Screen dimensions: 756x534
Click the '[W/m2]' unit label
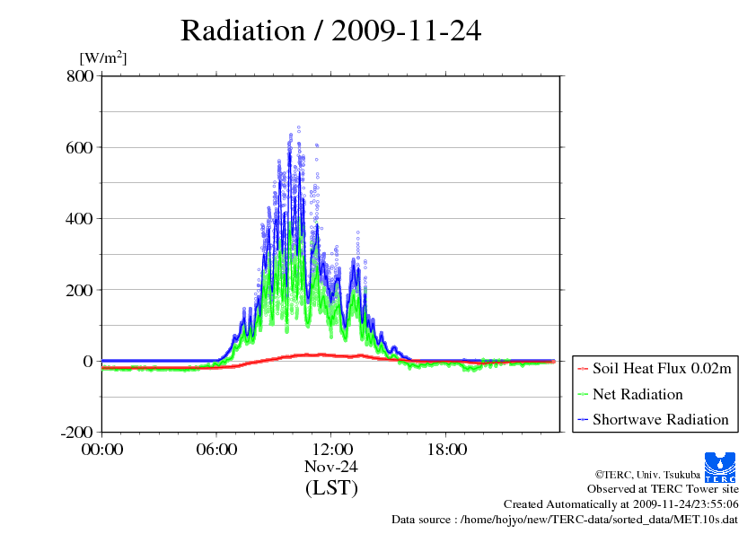click(102, 57)
